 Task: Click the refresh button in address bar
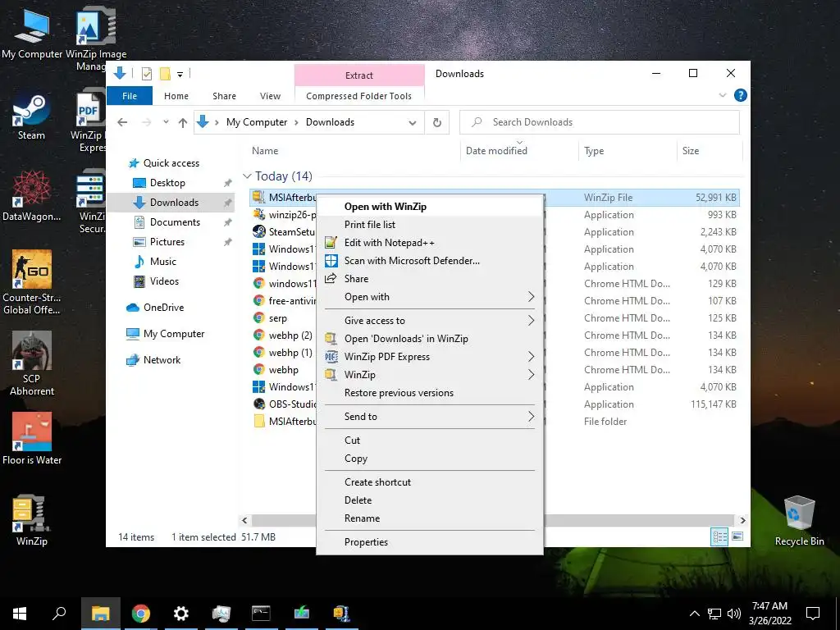pos(437,123)
